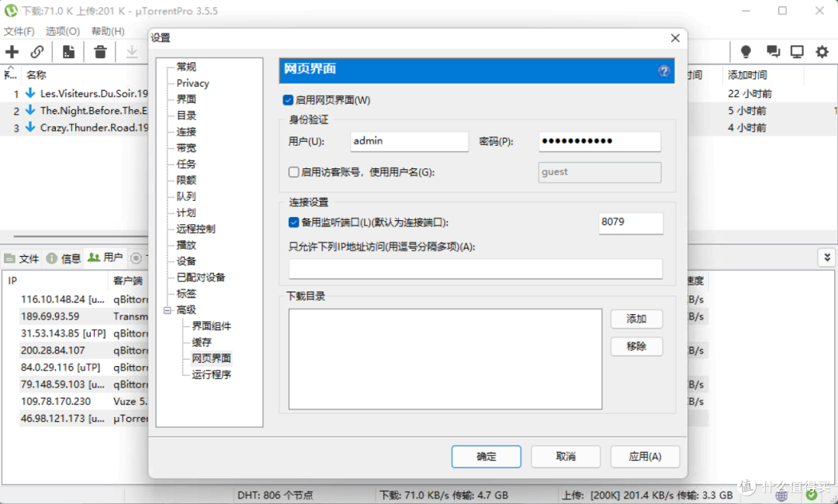The width and height of the screenshot is (838, 504).
Task: Open settings via the gear icon
Action: (822, 51)
